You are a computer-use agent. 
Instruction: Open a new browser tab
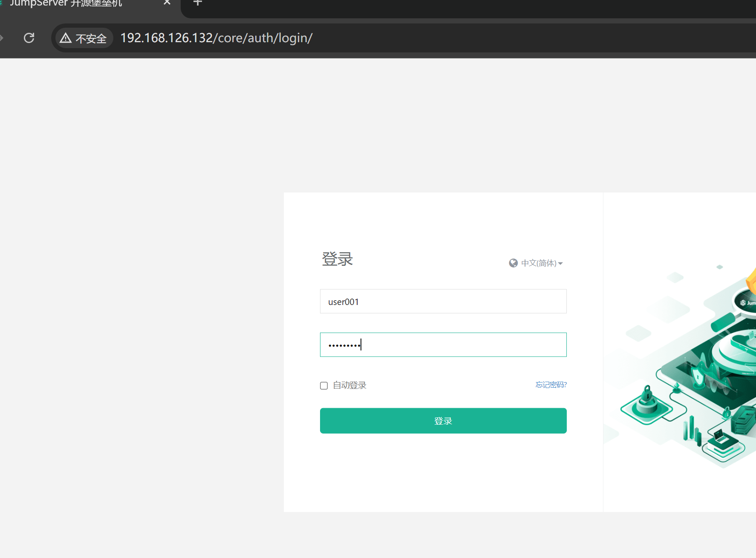click(x=197, y=3)
